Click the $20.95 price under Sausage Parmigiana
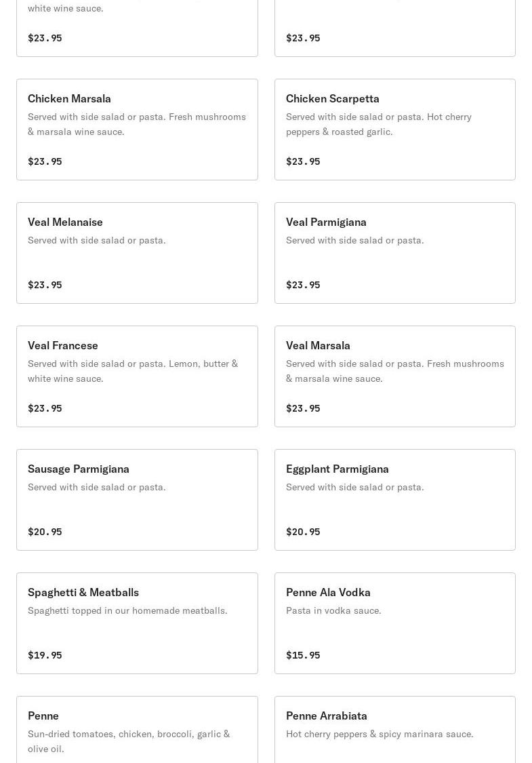This screenshot has width=532, height=763. [45, 532]
